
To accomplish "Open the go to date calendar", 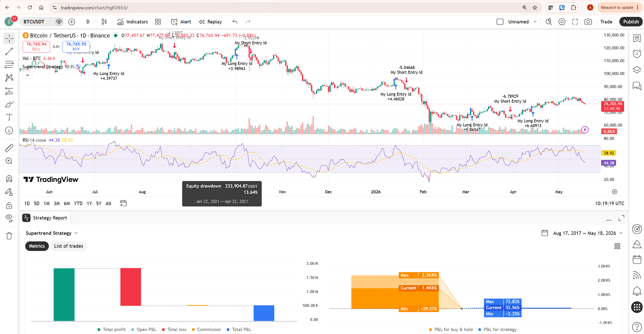I will pos(123,203).
